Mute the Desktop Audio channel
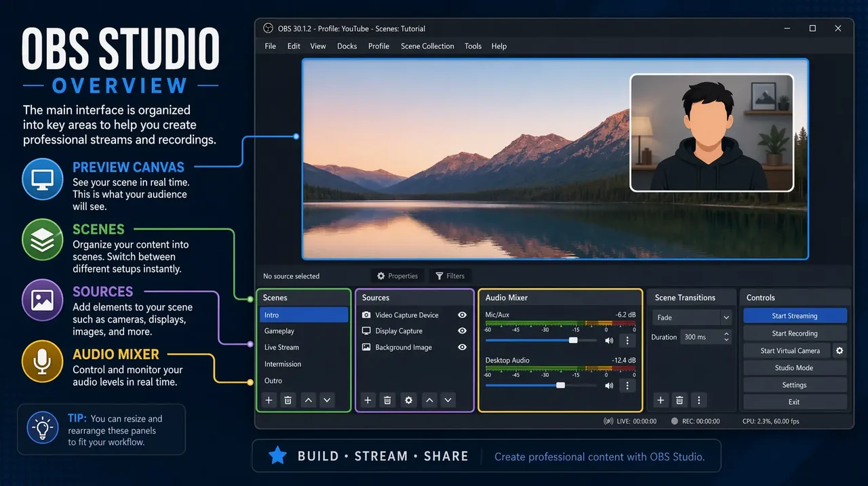This screenshot has height=486, width=868. click(x=609, y=385)
